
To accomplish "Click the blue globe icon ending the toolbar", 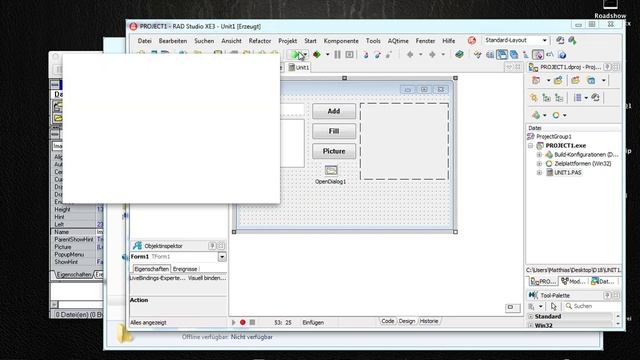I will pyautogui.click(x=562, y=55).
